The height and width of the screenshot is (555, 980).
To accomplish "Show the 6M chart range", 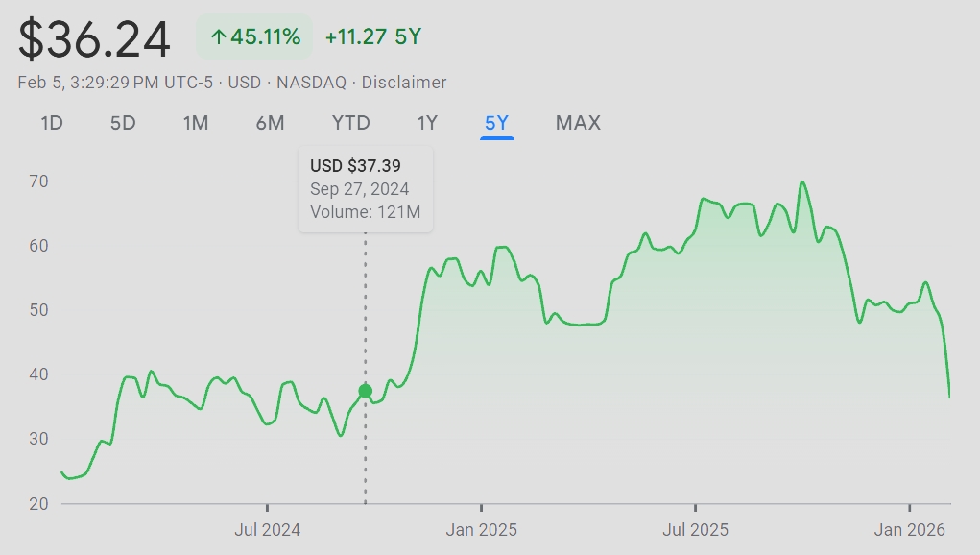I will (x=270, y=123).
